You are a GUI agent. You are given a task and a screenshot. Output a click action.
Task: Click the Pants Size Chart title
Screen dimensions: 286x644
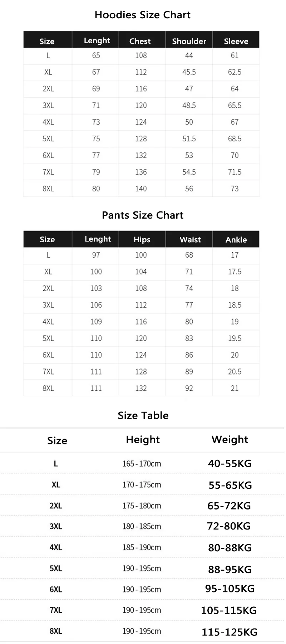point(142,215)
